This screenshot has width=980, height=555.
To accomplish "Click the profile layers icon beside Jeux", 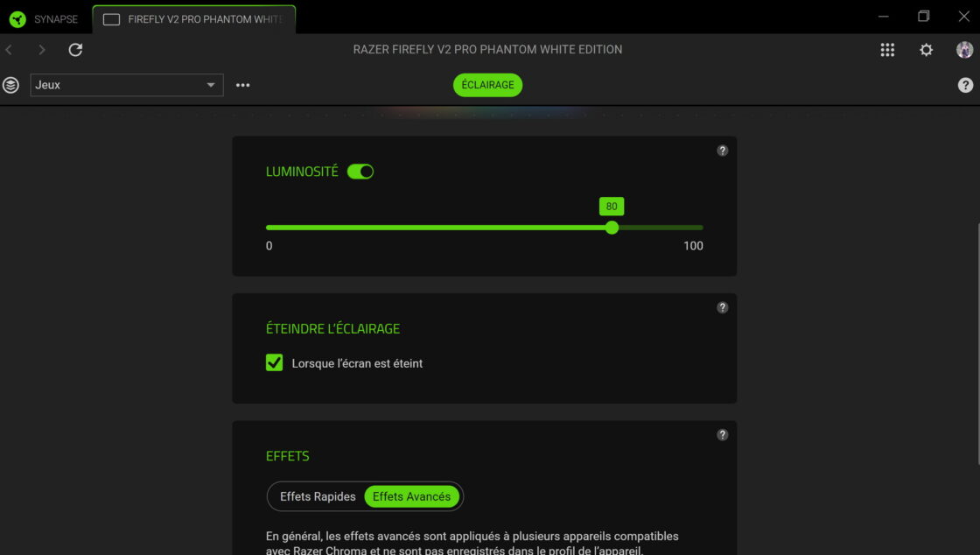I will coord(10,85).
